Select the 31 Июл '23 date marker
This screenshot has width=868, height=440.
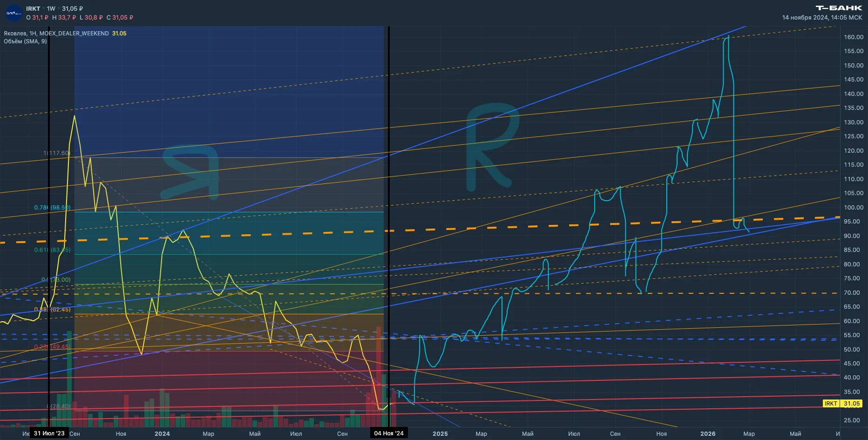(49, 433)
